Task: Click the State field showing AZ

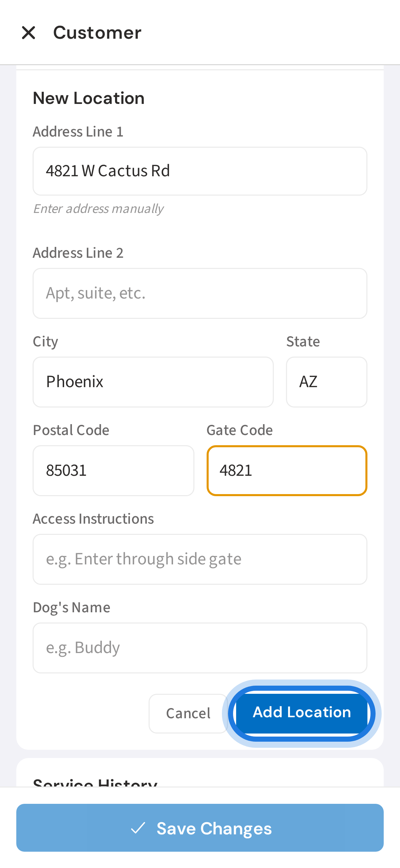Action: click(x=326, y=382)
